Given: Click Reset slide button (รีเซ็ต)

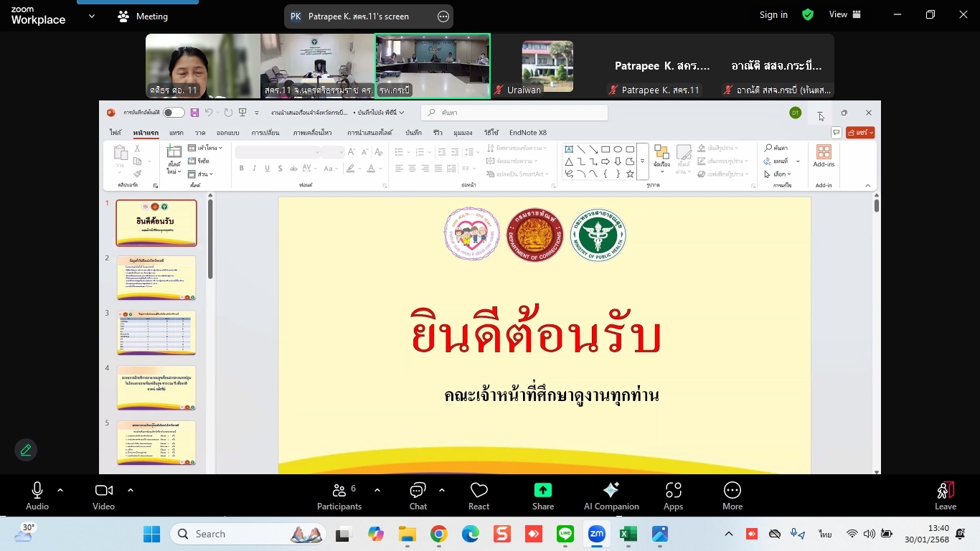Looking at the screenshot, I should point(199,161).
